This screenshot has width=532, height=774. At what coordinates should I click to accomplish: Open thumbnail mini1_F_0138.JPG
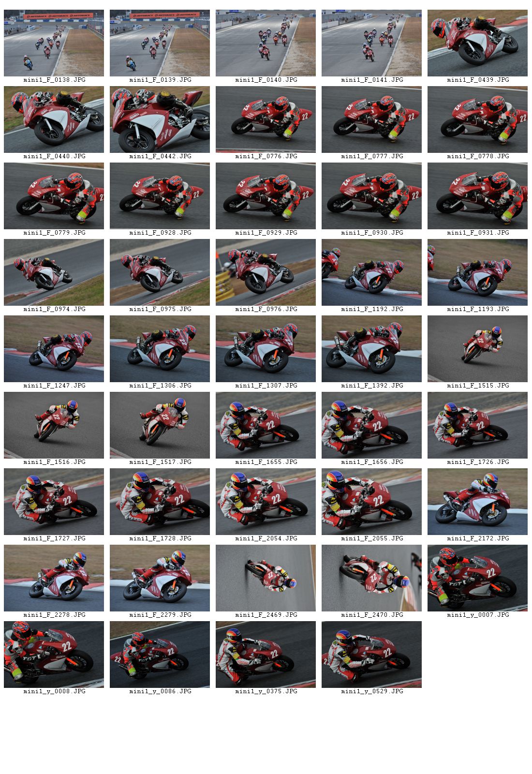tap(54, 43)
